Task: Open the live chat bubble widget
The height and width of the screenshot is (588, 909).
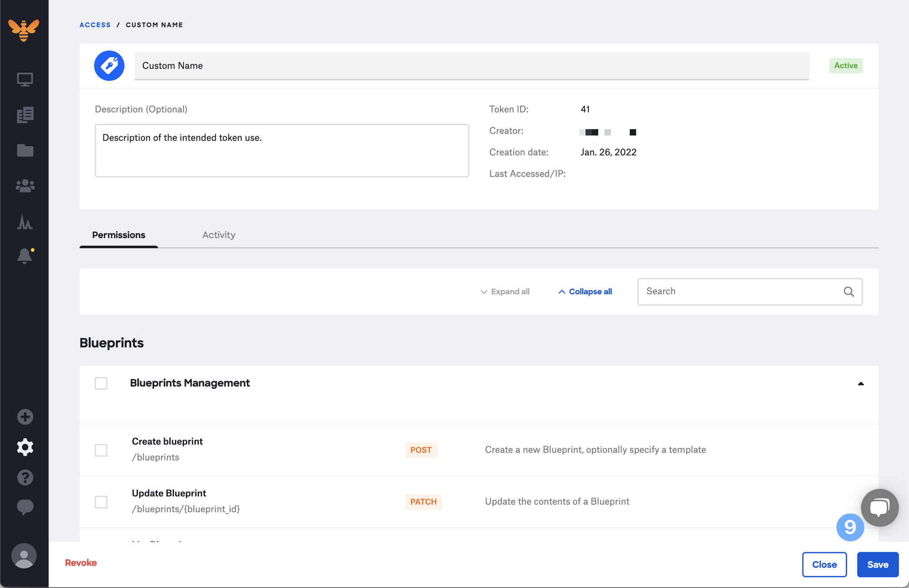Action: pos(879,507)
